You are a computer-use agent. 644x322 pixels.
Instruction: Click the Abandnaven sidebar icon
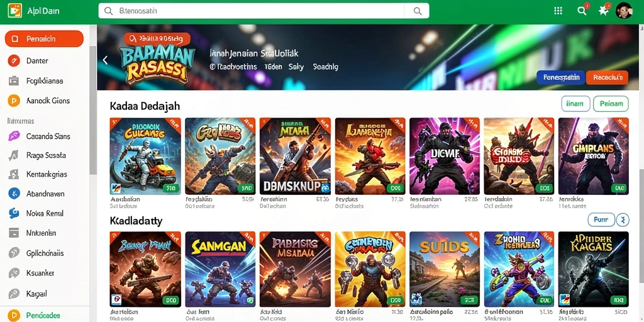click(14, 194)
